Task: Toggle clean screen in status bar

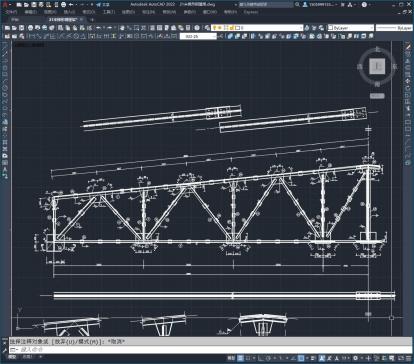Action: click(x=401, y=358)
